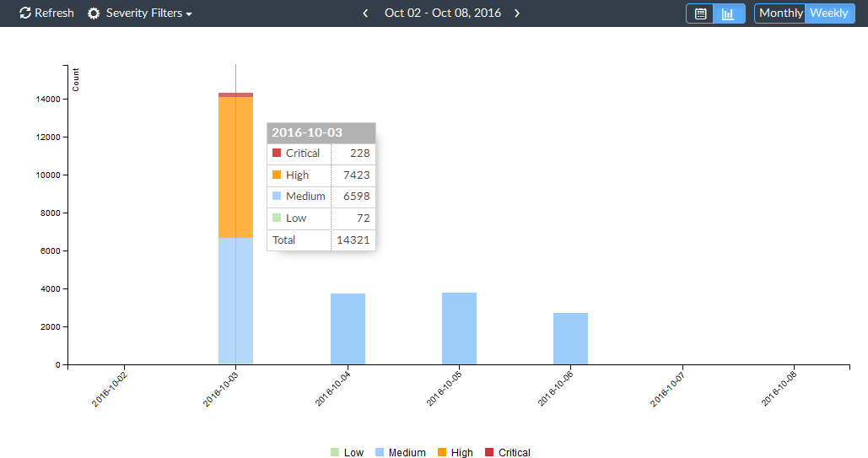The height and width of the screenshot is (458, 868).
Task: Click the orange High segment of 2016-10-03 bar
Action: pos(236,167)
